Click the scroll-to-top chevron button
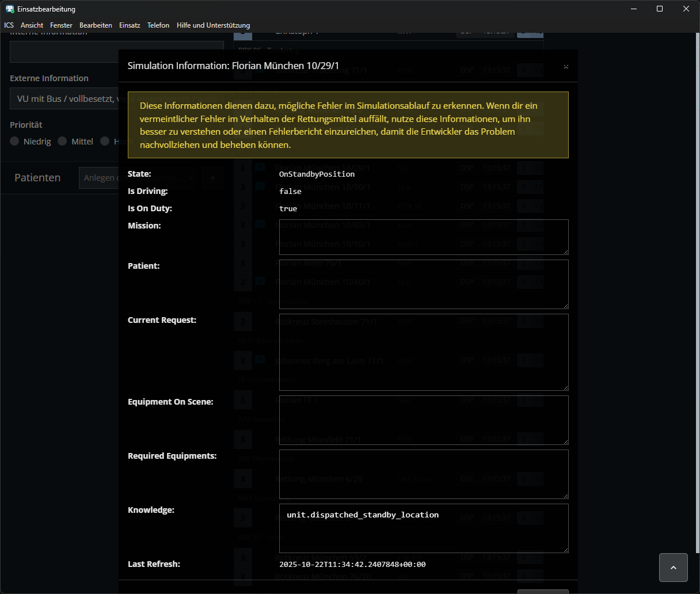This screenshot has height=594, width=700. point(673,568)
